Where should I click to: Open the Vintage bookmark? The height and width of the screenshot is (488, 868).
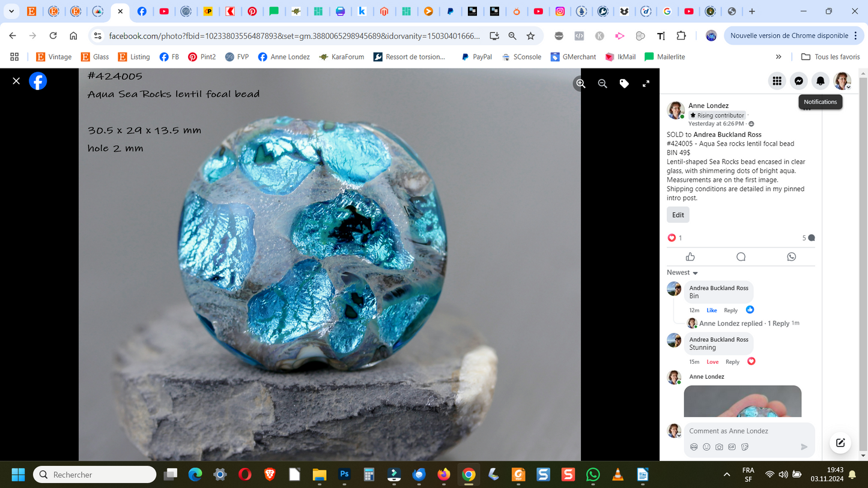pyautogui.click(x=53, y=57)
